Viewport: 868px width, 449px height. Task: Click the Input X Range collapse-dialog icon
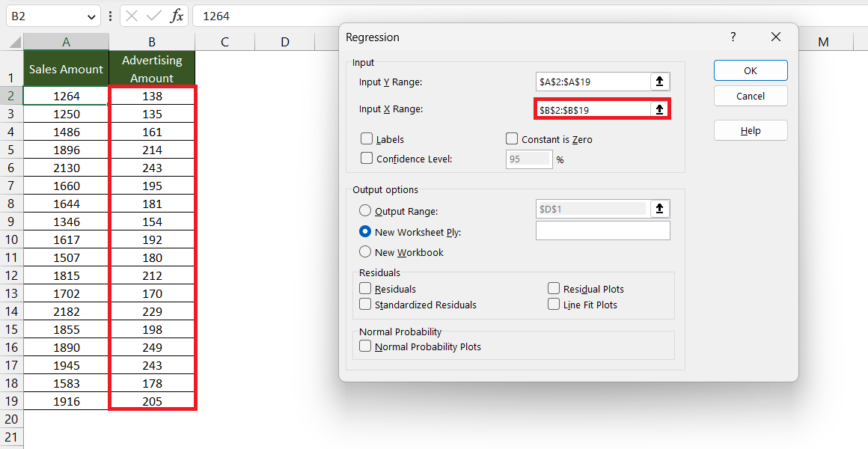tap(659, 109)
